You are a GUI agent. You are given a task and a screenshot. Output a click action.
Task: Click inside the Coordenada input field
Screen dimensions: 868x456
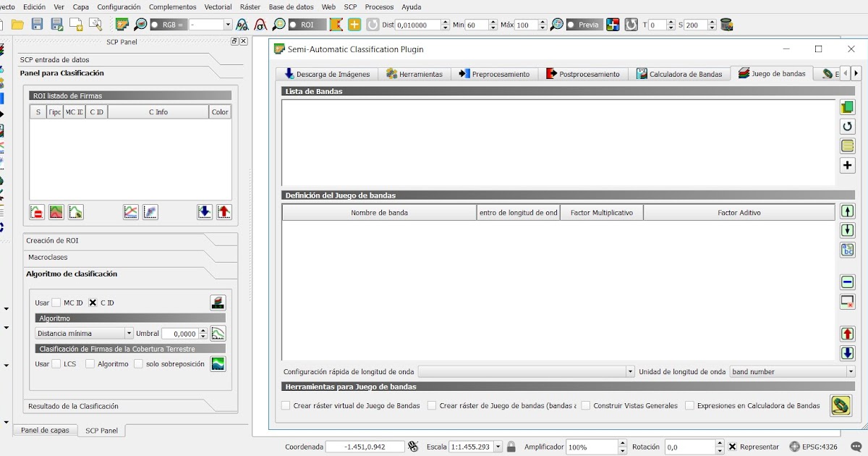(365, 447)
